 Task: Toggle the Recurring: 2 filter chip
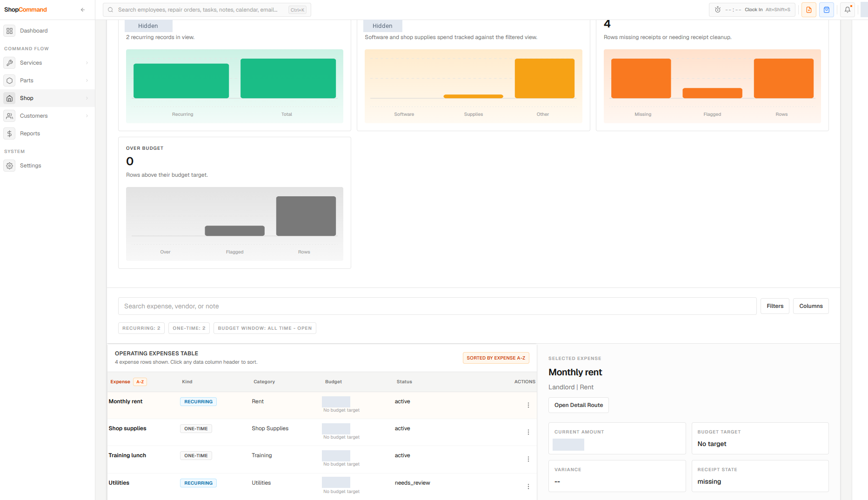141,328
